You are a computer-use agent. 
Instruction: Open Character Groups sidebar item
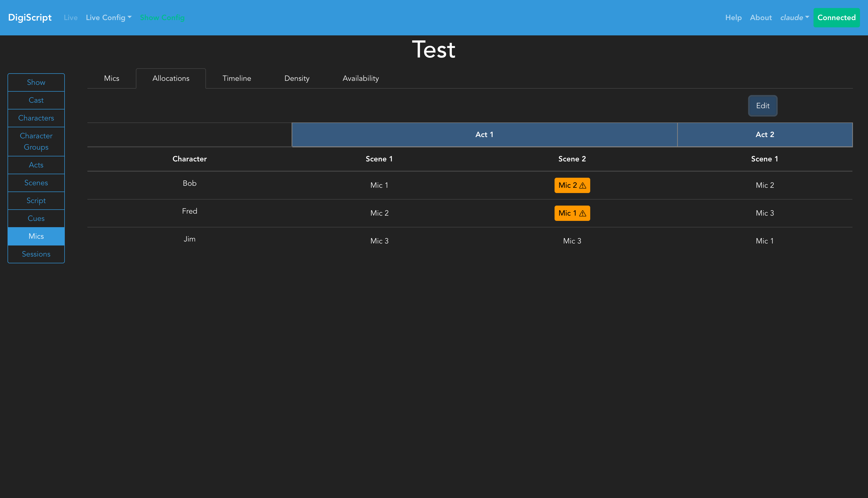point(36,141)
